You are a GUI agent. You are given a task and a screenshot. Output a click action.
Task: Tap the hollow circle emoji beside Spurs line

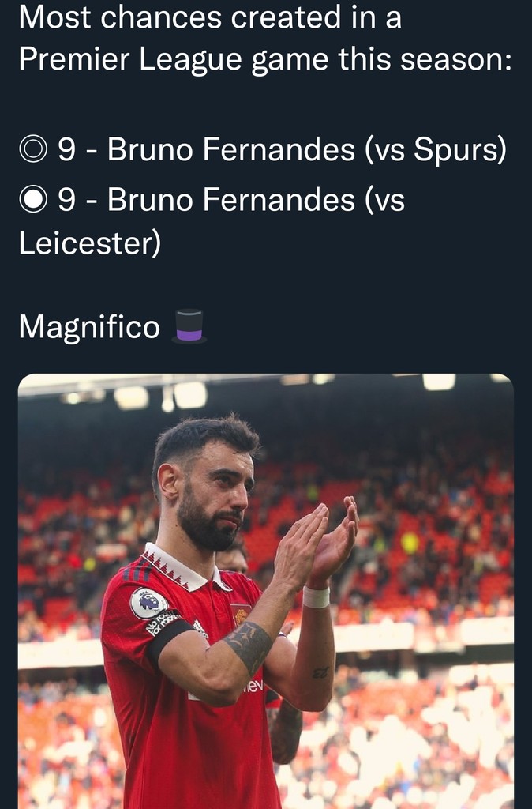(35, 150)
